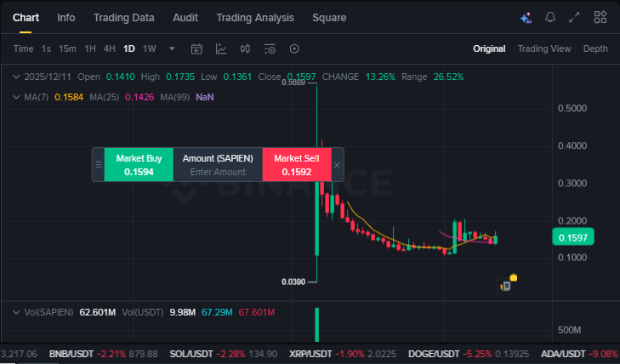Screen dimensions: 620x364
Task: Click the 0.1597 current price label
Action: pos(573,237)
